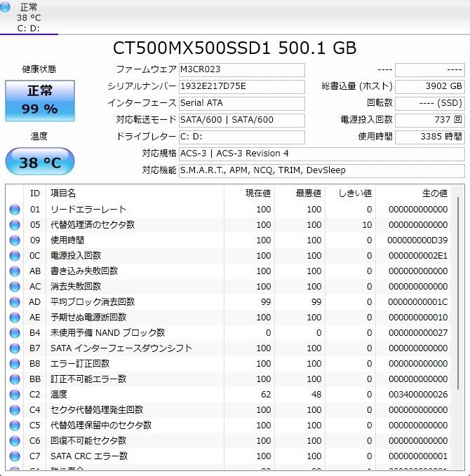The width and height of the screenshot is (470, 476).
Task: Click status circle icon for row AD 平均ブロック消去回数
Action: (15, 302)
